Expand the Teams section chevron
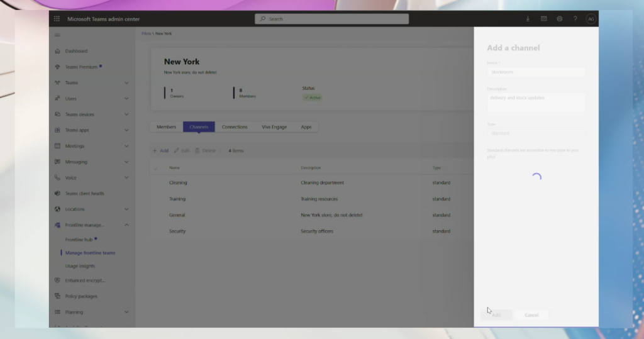 (126, 83)
